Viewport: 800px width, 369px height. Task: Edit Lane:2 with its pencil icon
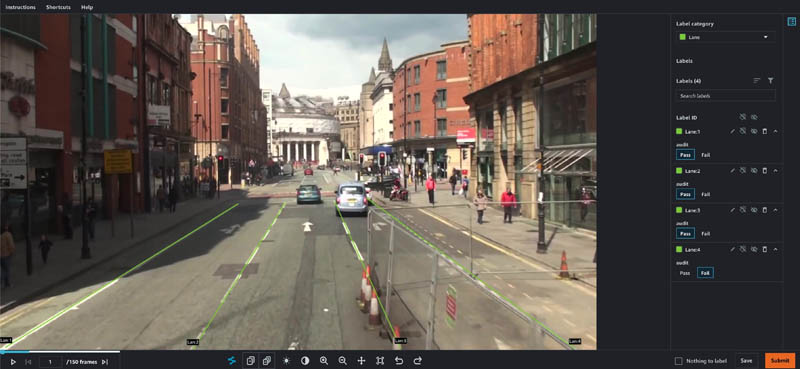(x=733, y=170)
